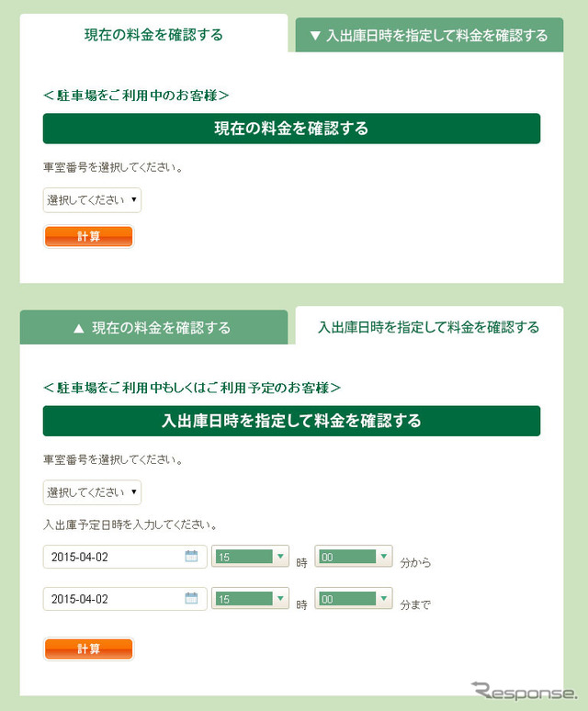Switch to the ▼ 入出庫日時を指定して料金を確認する tab

click(428, 36)
